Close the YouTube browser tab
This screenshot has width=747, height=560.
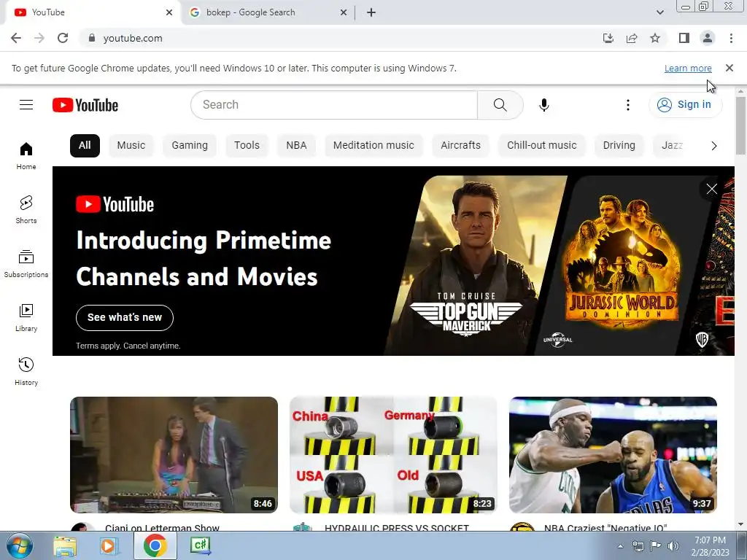click(x=169, y=12)
